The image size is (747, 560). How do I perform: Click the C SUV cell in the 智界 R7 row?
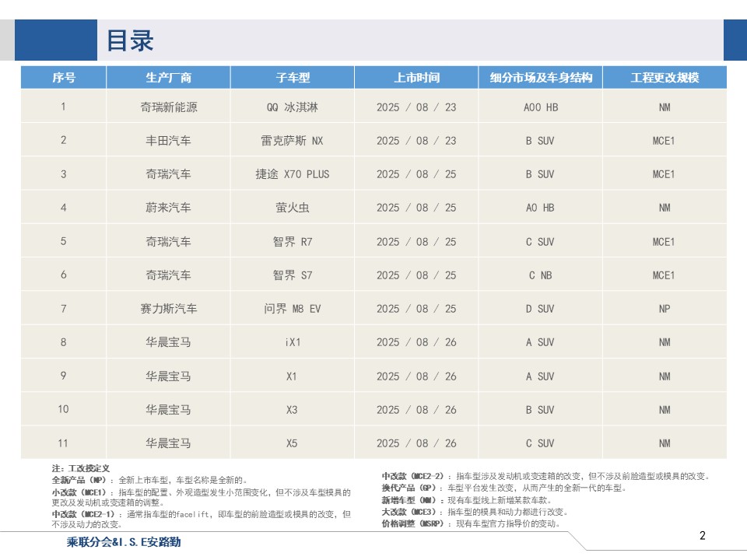[x=541, y=241]
